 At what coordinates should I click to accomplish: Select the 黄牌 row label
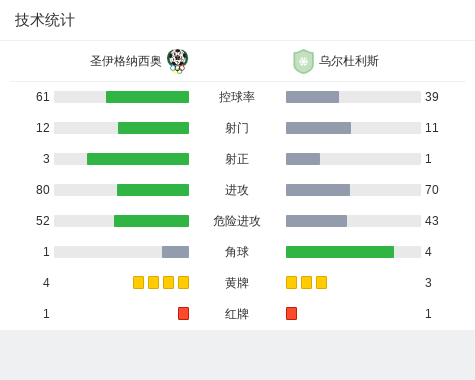237,283
